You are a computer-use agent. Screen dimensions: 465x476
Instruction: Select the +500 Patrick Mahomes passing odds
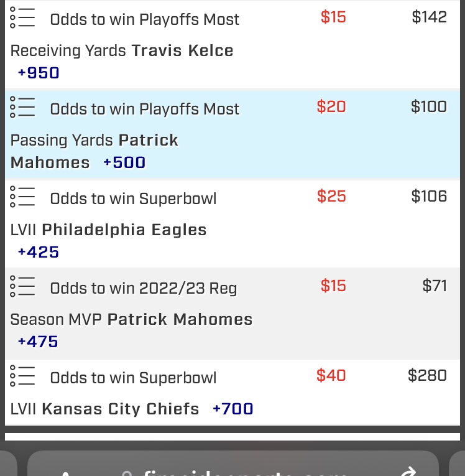124,162
